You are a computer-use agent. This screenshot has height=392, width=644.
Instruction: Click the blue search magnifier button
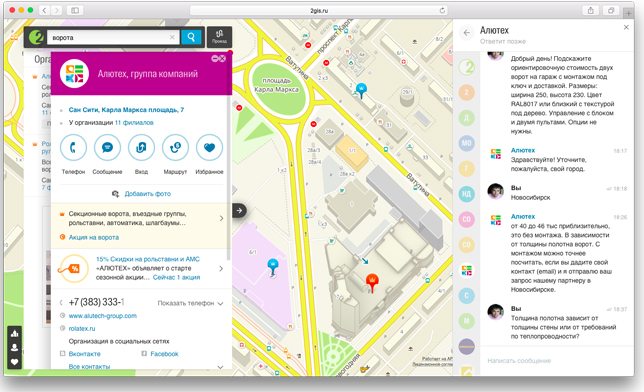pyautogui.click(x=191, y=37)
